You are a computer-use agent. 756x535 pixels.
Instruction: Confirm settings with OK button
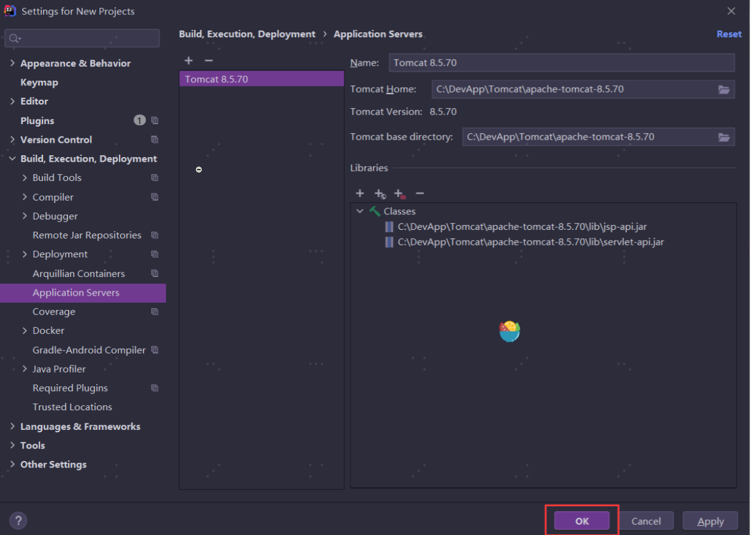(582, 521)
